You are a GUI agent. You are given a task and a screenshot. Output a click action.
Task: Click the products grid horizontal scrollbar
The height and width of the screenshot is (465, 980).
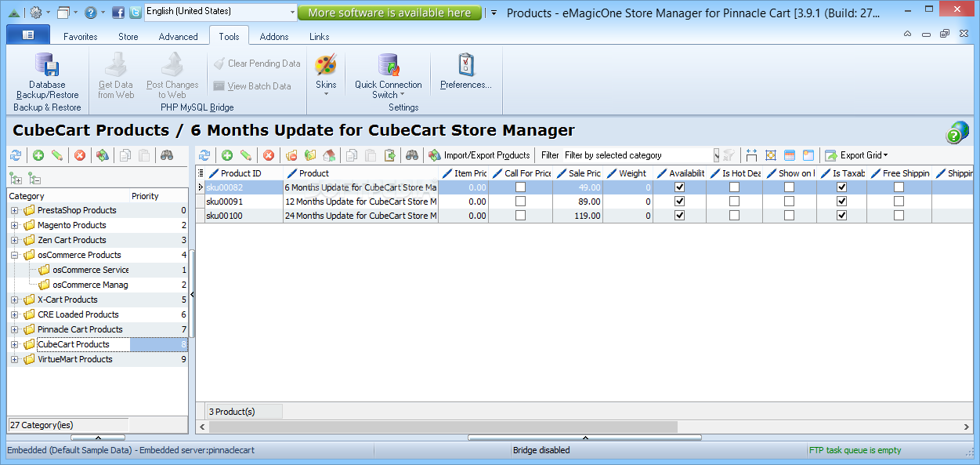coord(443,427)
